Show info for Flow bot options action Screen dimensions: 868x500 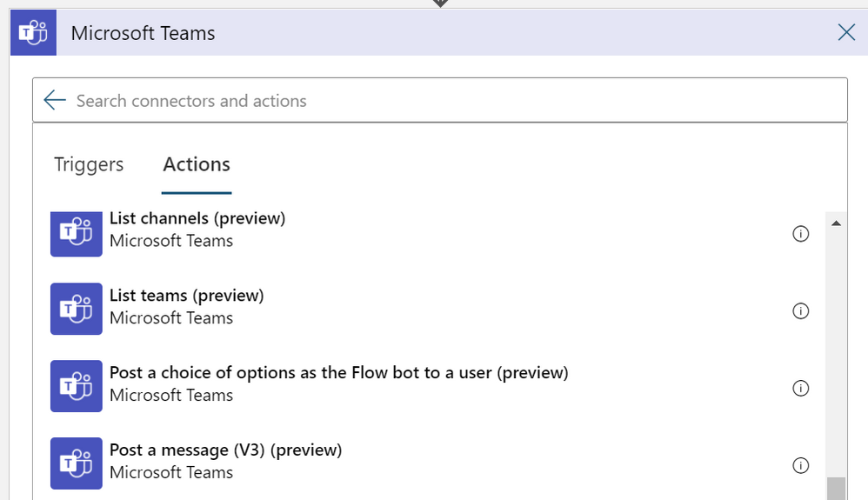tap(801, 388)
